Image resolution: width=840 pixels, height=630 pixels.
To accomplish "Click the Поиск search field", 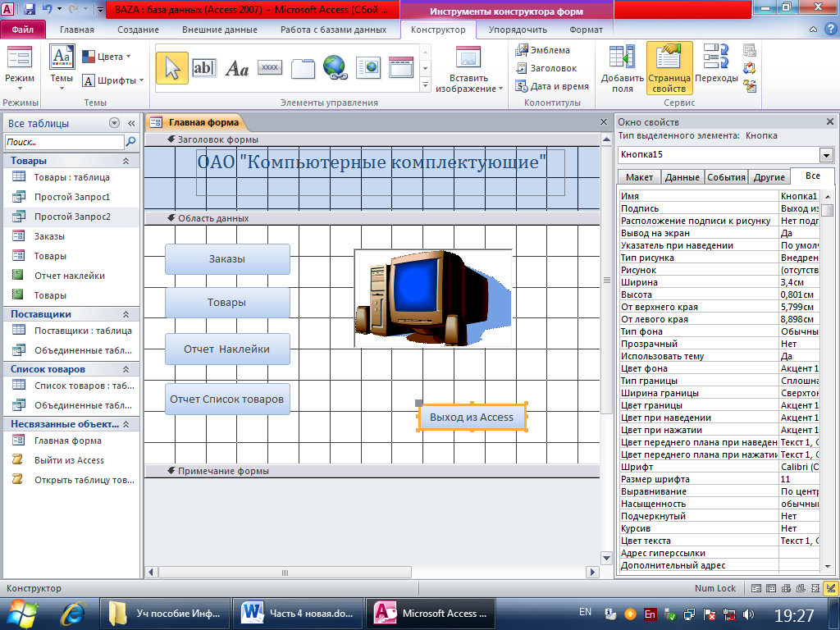I will (64, 142).
